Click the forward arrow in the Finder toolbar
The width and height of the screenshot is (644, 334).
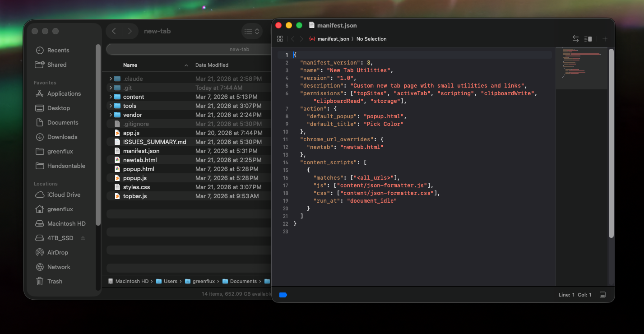130,31
